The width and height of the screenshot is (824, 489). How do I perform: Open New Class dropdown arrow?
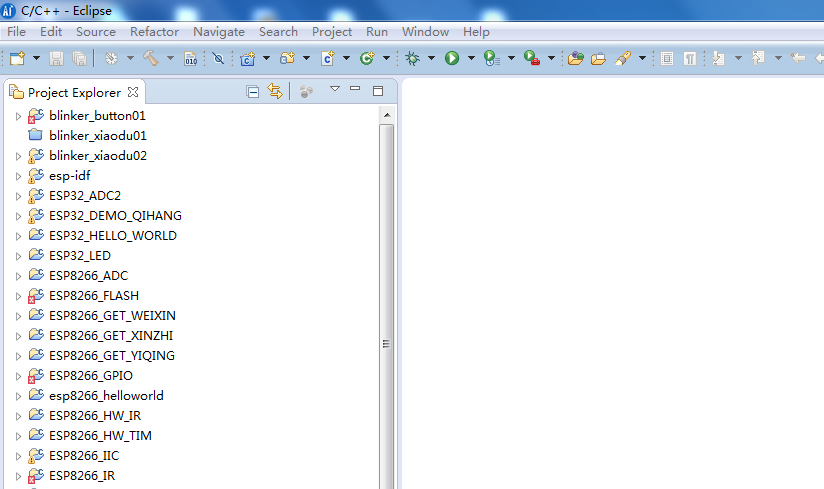pos(386,58)
